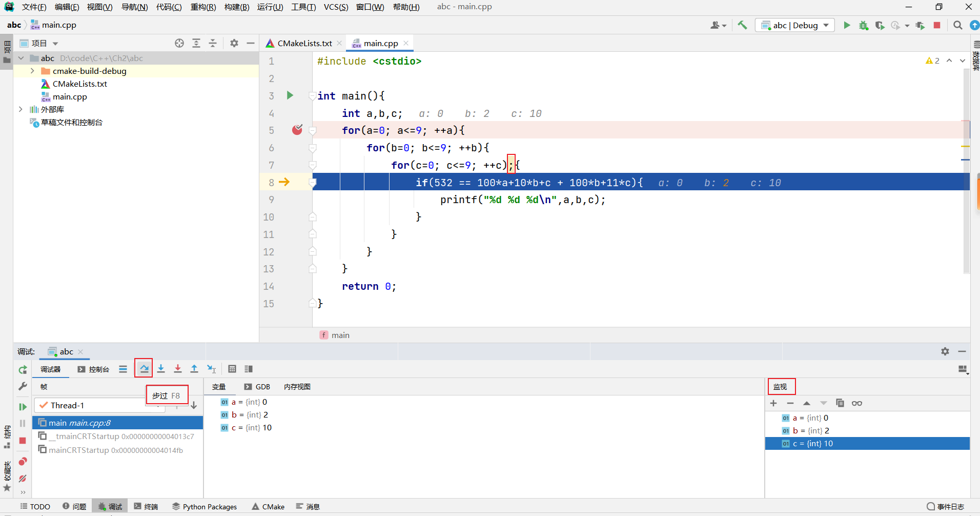
Task: Expand hidden debug sidebar actions chevron
Action: [x=23, y=492]
